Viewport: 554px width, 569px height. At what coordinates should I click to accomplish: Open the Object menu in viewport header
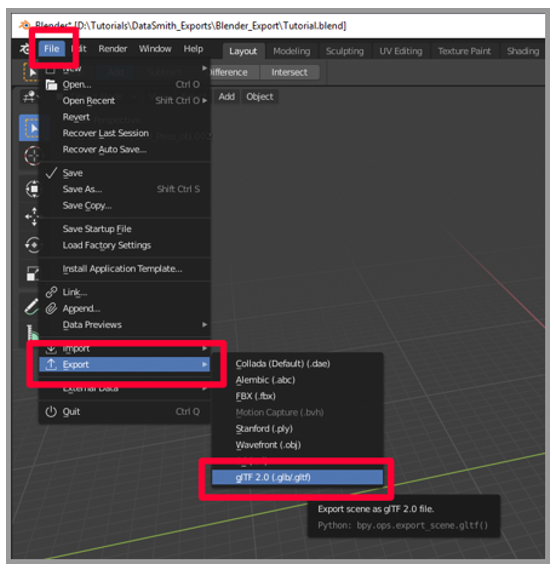click(259, 97)
